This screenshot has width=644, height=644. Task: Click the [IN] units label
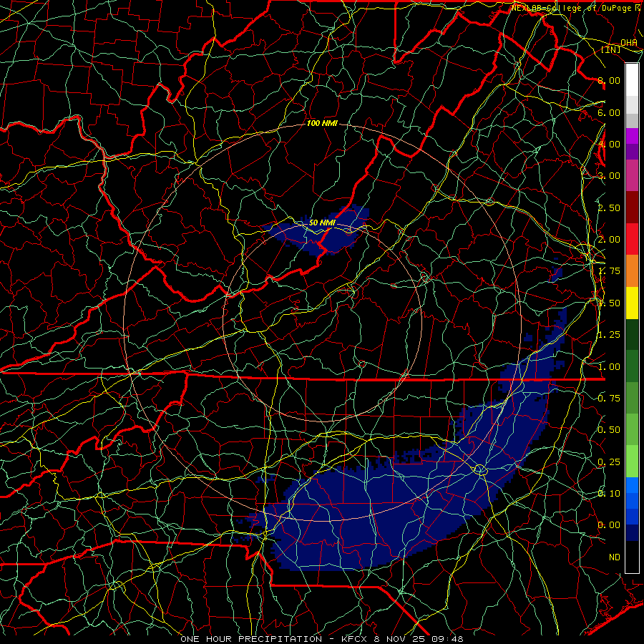[611, 49]
